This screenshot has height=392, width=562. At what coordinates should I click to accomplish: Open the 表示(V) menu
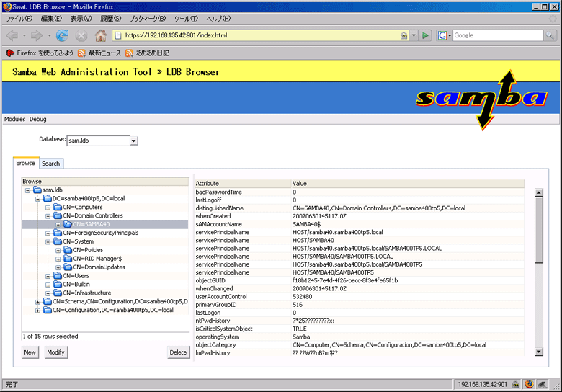pos(81,19)
